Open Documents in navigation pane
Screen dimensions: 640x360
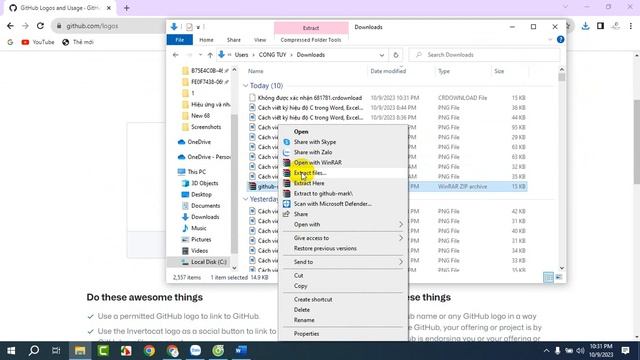click(x=205, y=206)
